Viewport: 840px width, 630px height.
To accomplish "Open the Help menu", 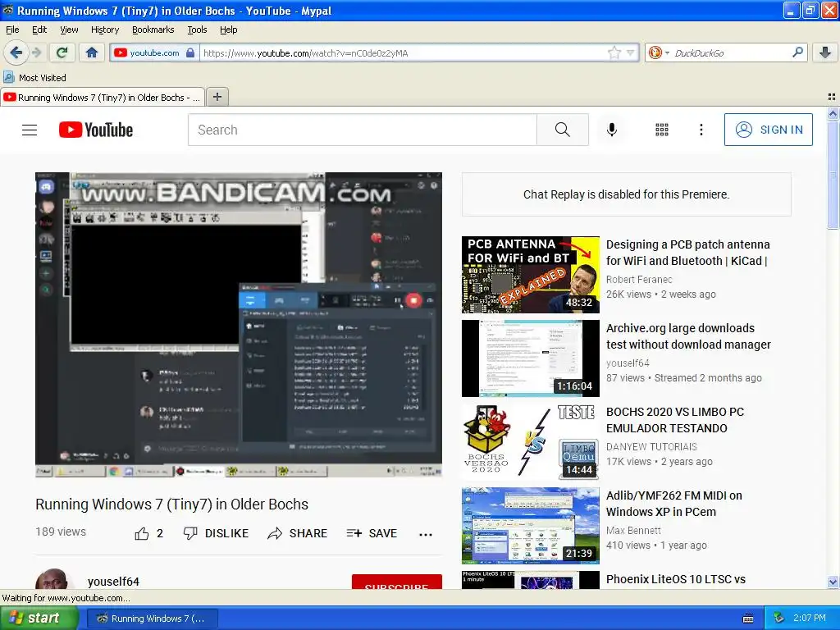I will [228, 30].
